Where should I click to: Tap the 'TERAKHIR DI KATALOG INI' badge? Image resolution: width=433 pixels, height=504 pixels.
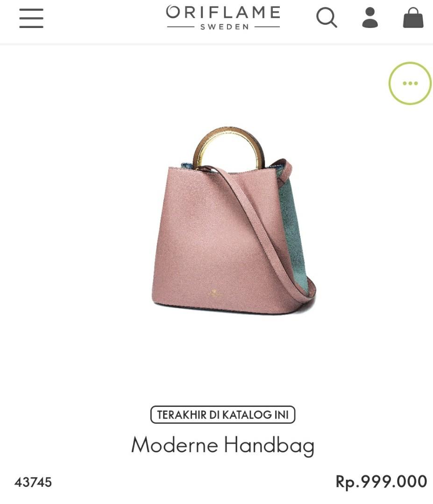tap(223, 415)
